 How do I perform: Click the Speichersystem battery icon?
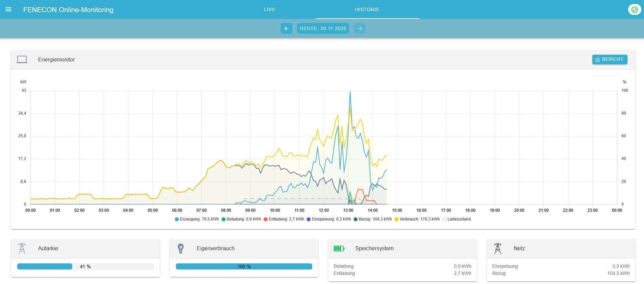pyautogui.click(x=339, y=248)
